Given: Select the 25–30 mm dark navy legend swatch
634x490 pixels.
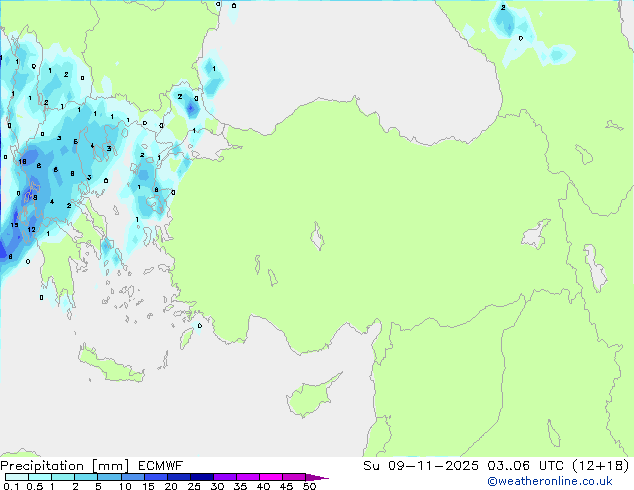Looking at the screenshot, I should tap(202, 477).
